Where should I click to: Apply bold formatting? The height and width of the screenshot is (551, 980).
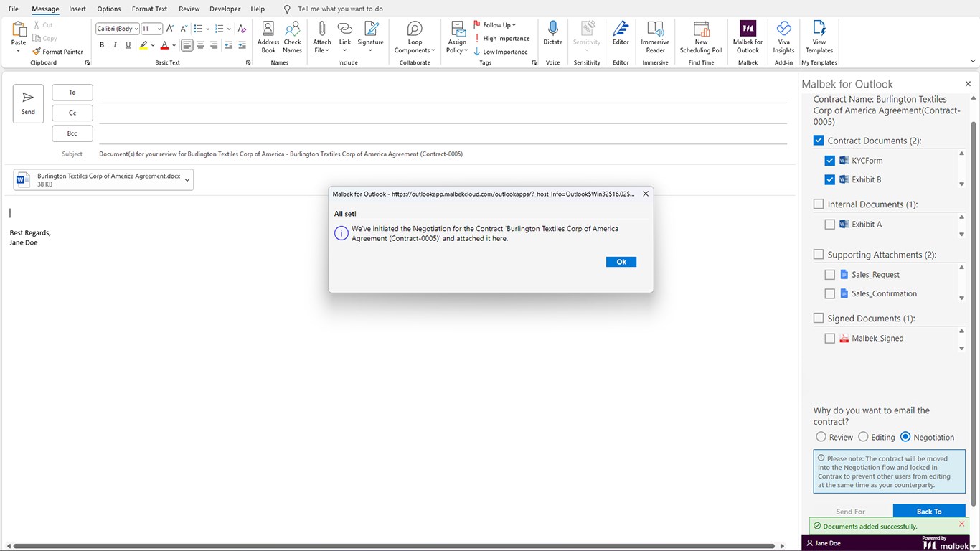pos(102,45)
